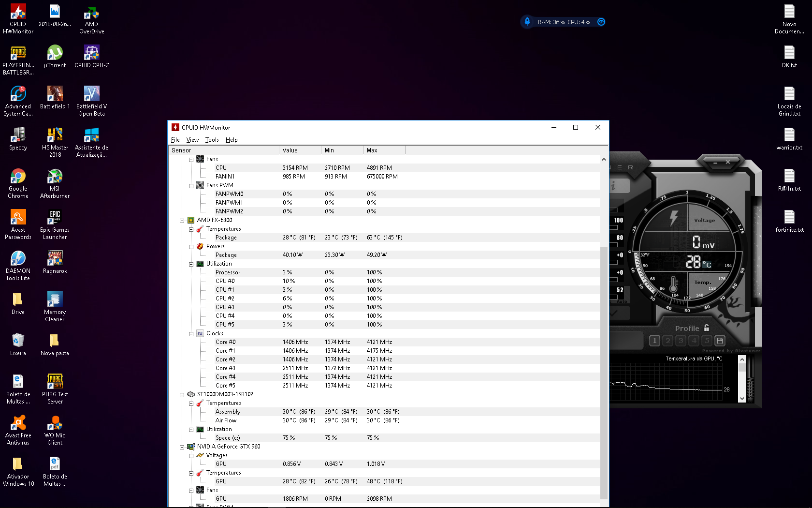Viewport: 812px width, 508px height.
Task: Open the Tools menu
Action: coord(212,140)
